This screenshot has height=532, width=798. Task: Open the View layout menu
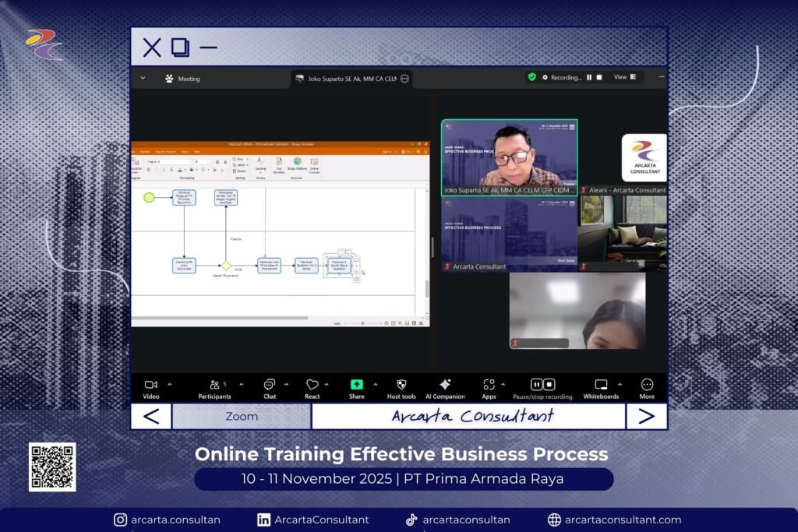pyautogui.click(x=624, y=77)
